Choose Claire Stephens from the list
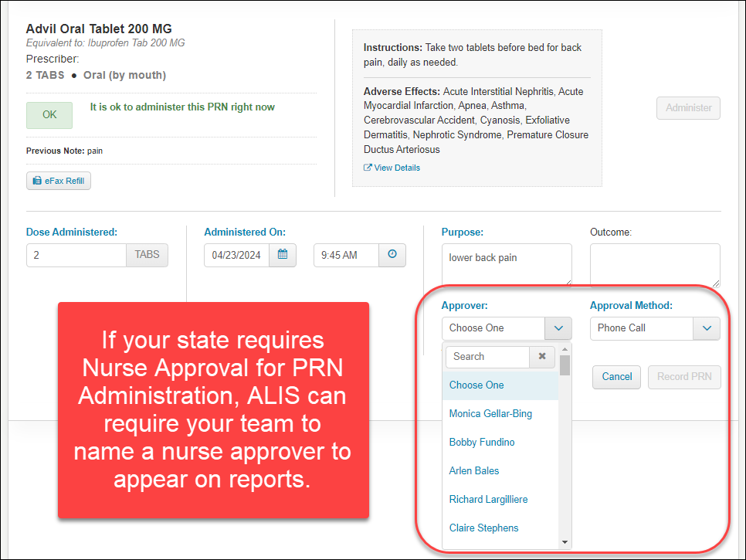Screen dimensions: 746x560 [483, 528]
